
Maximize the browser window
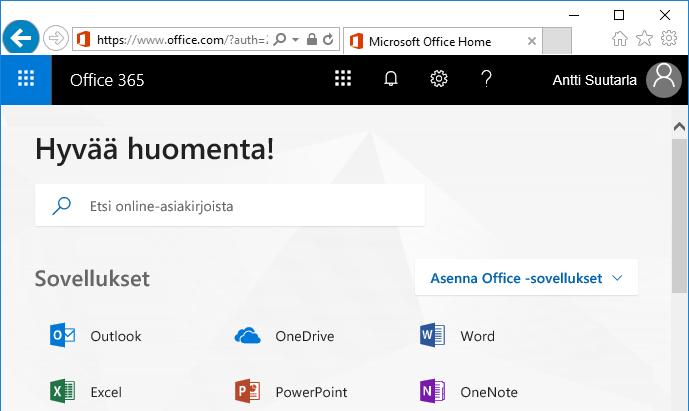click(x=619, y=15)
